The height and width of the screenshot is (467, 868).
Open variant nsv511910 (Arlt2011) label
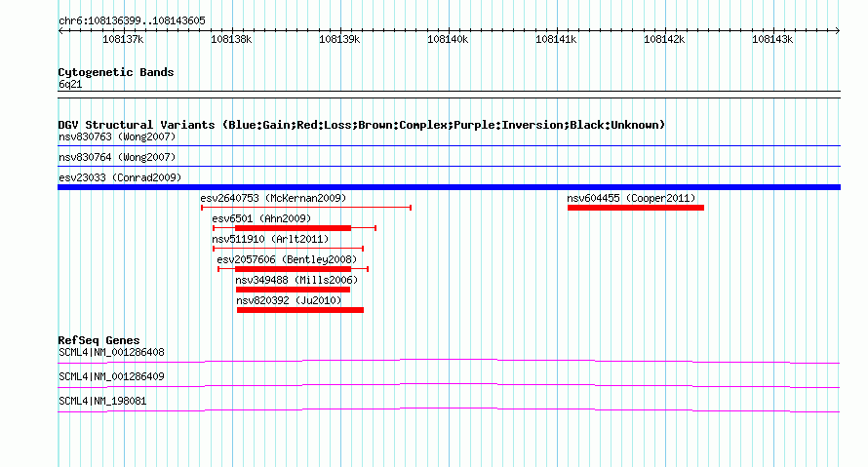point(270,239)
